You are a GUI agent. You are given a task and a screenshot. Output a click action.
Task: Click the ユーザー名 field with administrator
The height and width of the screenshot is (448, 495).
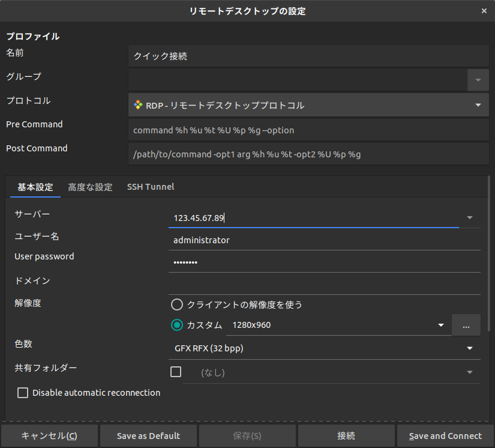[x=324, y=240]
